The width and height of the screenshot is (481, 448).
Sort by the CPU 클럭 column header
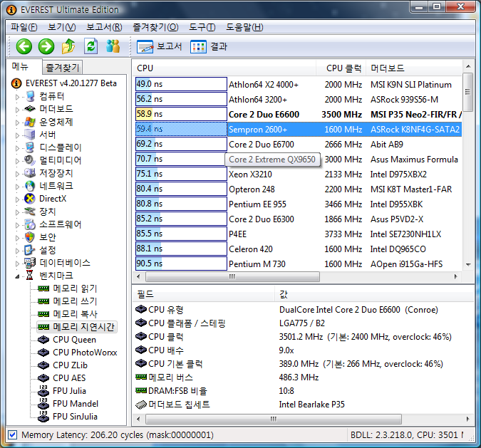coord(341,68)
